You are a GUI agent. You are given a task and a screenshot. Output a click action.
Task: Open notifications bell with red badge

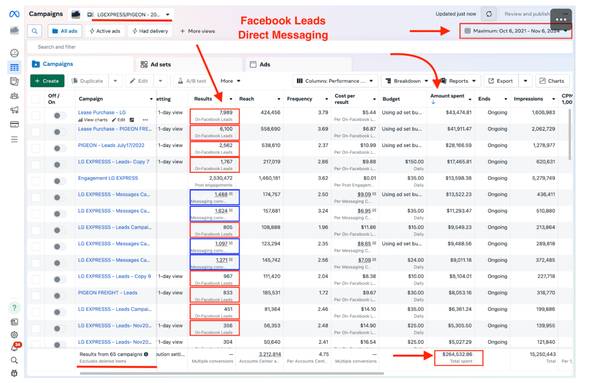[x=15, y=347]
